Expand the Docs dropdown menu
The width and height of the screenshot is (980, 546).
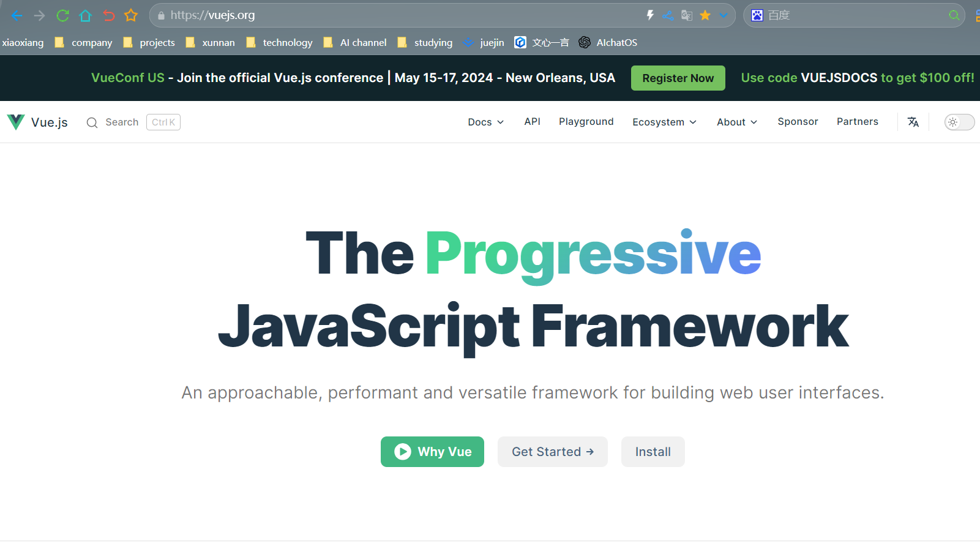tap(486, 122)
